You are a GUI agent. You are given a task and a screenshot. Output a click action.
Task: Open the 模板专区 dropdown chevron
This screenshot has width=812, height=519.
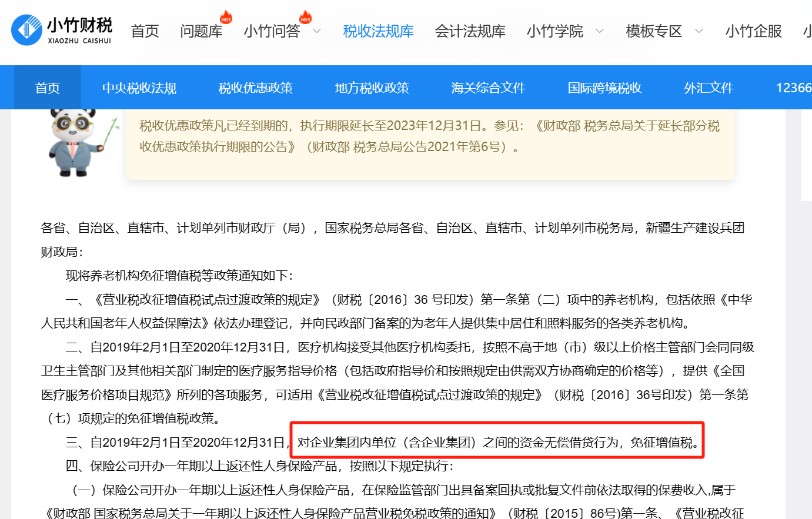[699, 31]
